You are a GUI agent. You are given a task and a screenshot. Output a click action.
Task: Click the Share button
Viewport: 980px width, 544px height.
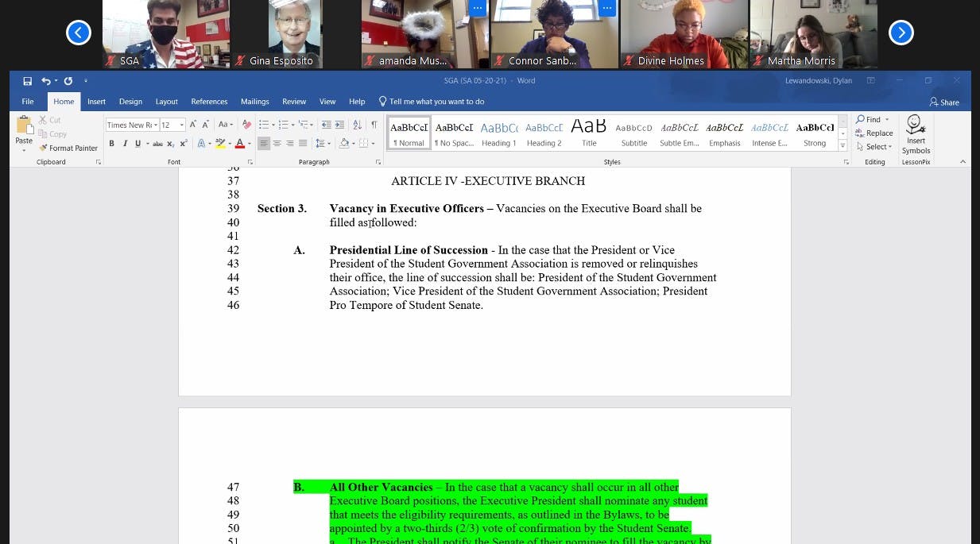945,102
